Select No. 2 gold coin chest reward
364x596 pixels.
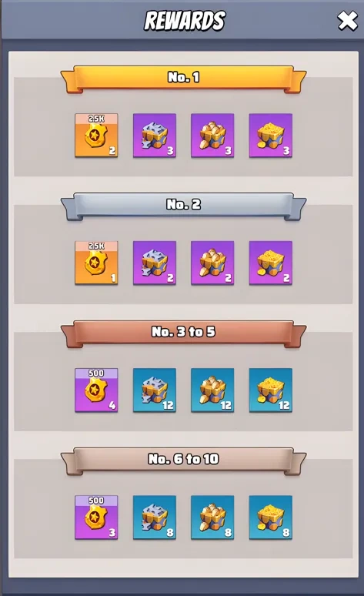click(271, 263)
